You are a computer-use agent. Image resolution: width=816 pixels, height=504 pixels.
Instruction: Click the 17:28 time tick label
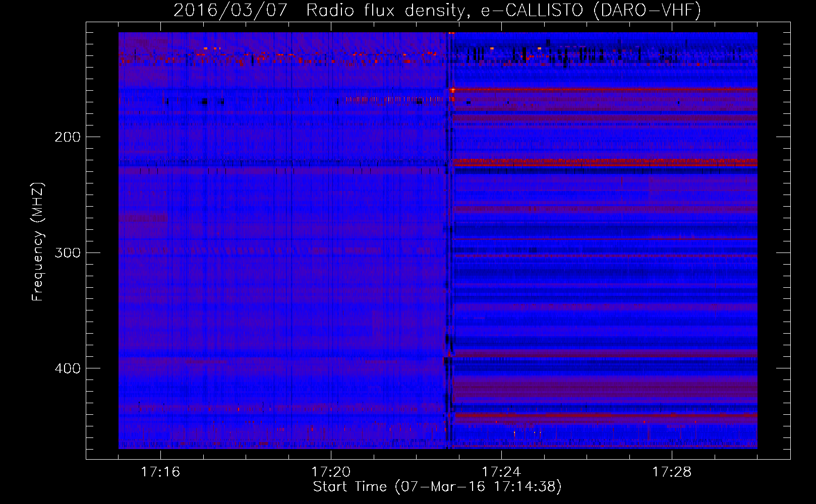[x=672, y=472]
